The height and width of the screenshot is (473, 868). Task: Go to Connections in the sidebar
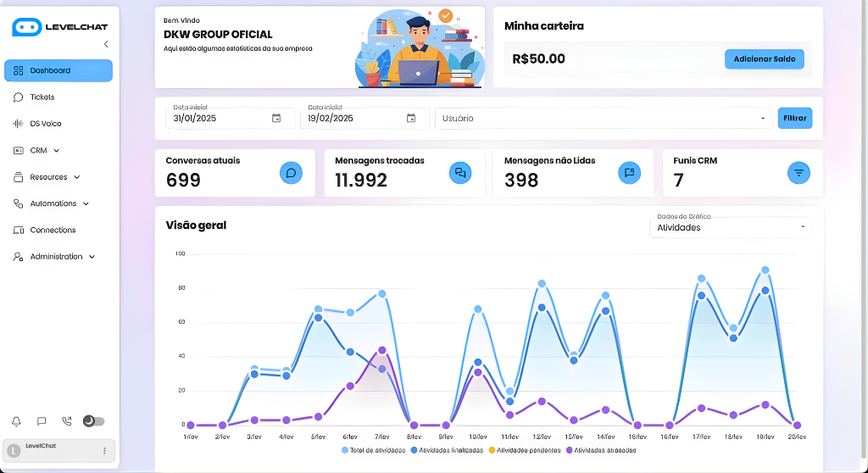pos(53,231)
